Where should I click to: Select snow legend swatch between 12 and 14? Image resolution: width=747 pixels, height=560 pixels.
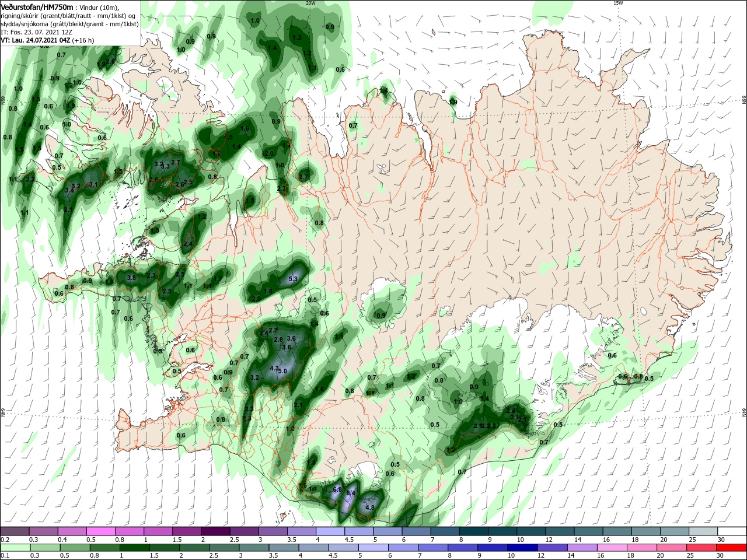click(x=560, y=531)
